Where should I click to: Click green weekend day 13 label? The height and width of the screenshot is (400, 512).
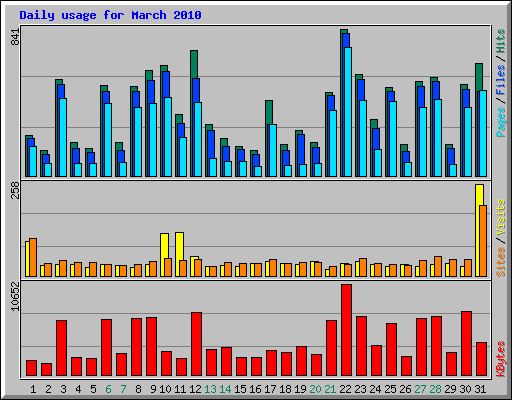click(210, 389)
